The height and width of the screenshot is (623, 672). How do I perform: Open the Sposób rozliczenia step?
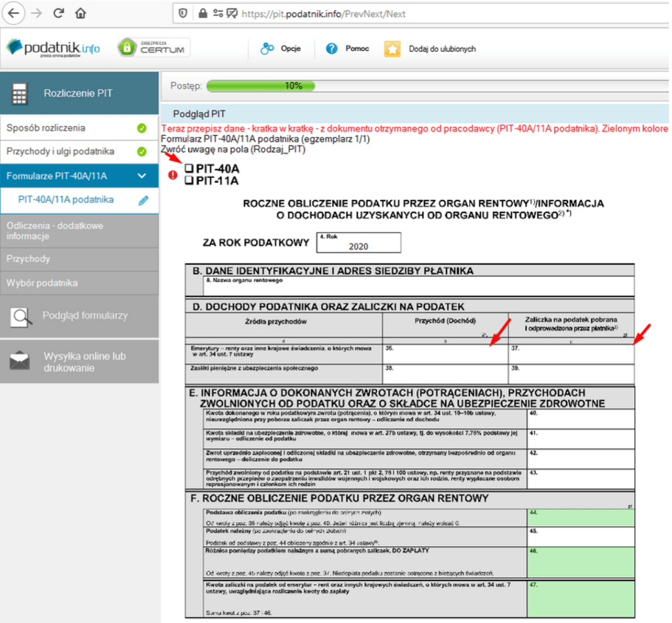pyautogui.click(x=79, y=128)
